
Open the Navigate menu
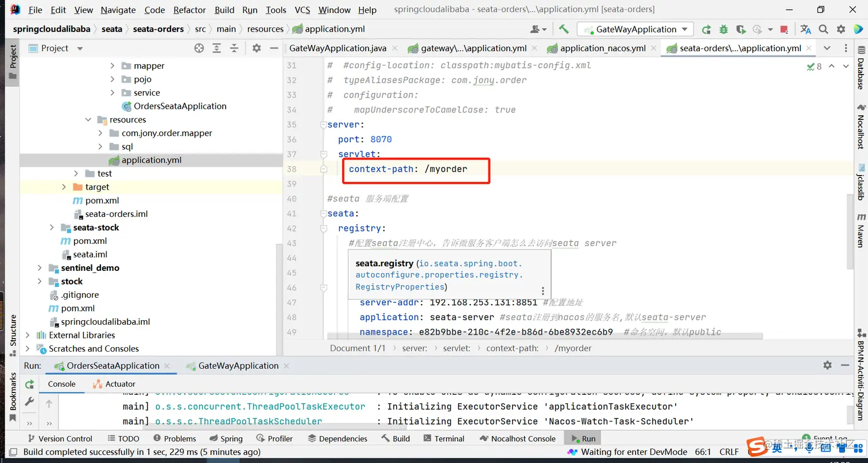click(x=118, y=10)
